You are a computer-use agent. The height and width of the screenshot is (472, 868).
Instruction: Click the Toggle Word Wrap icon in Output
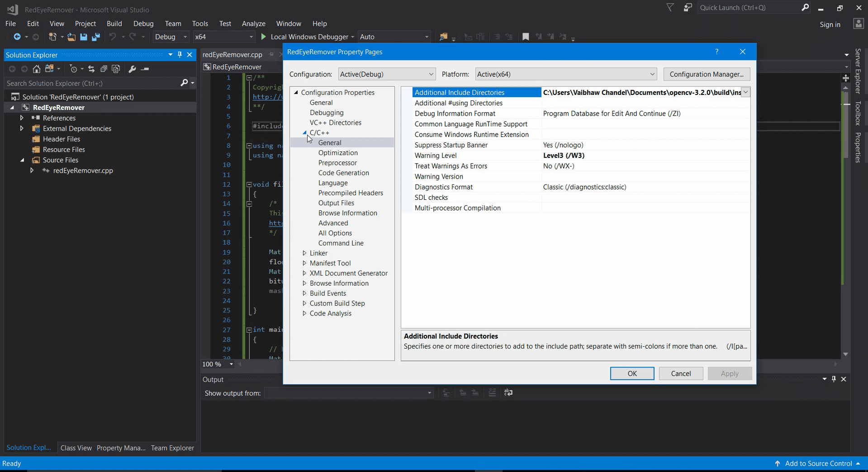point(508,392)
